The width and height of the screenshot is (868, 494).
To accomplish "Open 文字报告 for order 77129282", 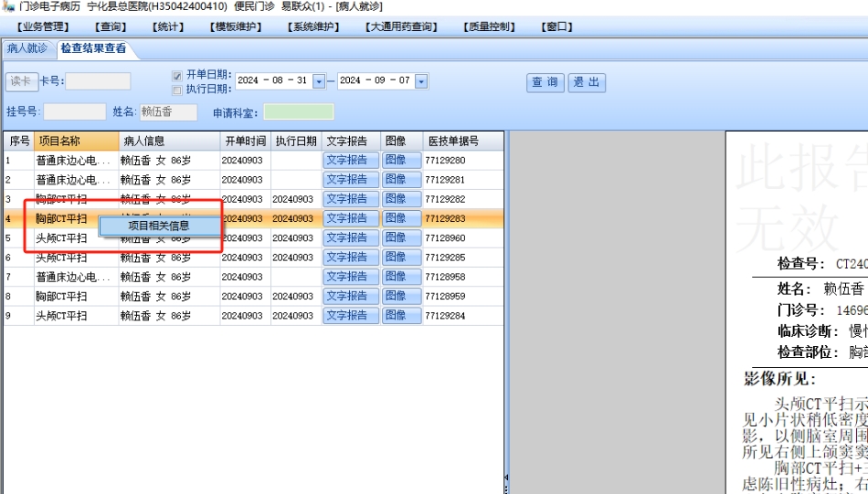I will click(x=351, y=199).
